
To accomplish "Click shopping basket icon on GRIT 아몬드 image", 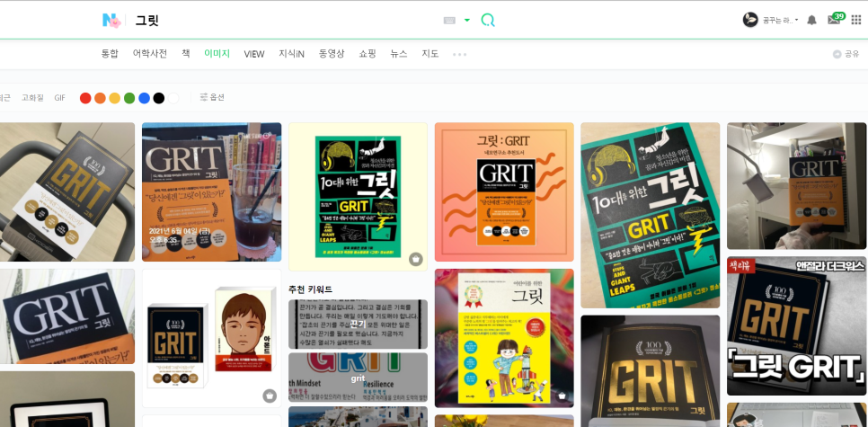I will 270,396.
